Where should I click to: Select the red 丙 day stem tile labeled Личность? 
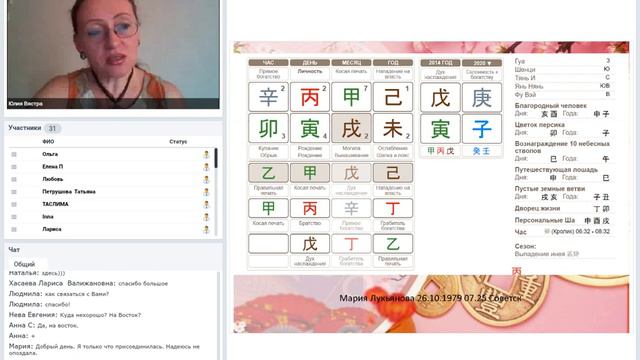point(310,97)
